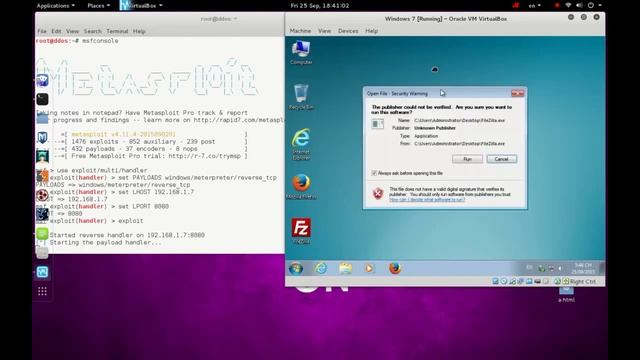Screen dimensions: 640x360
Task: Click the 'set LHOST 192.168.1.7' terminal line
Action: click(x=156, y=192)
